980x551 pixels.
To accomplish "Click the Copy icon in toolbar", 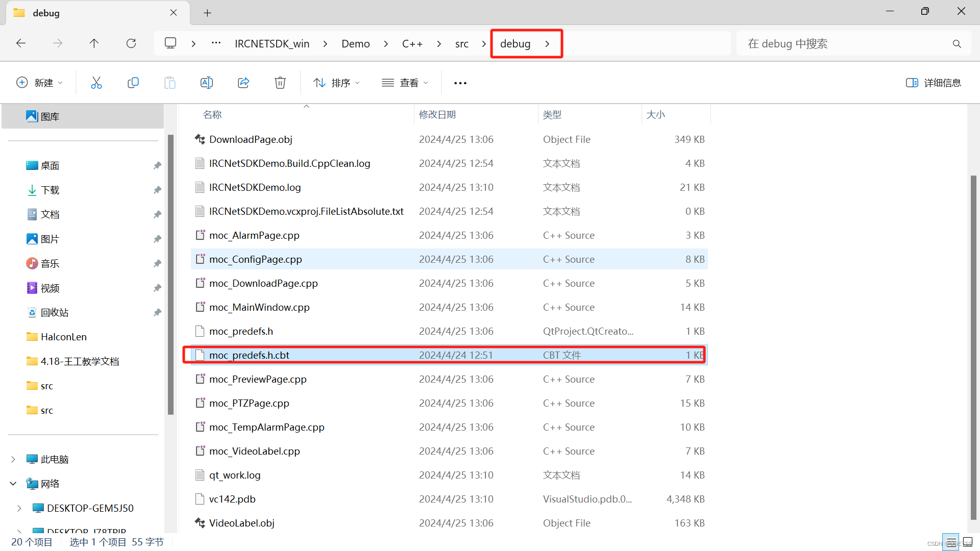I will 133,83.
